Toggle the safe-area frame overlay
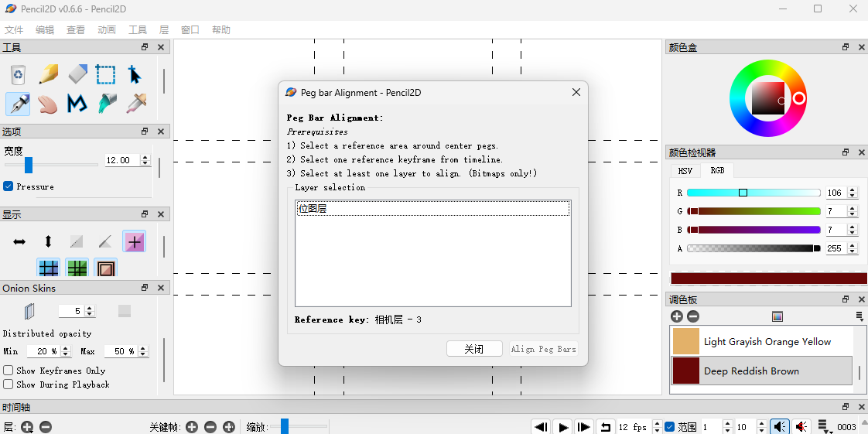 click(105, 268)
